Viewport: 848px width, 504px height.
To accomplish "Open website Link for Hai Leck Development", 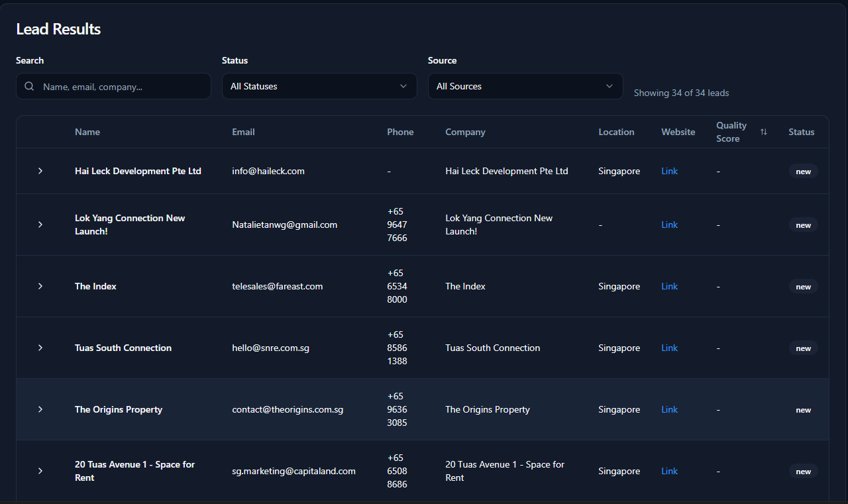I will tap(669, 171).
